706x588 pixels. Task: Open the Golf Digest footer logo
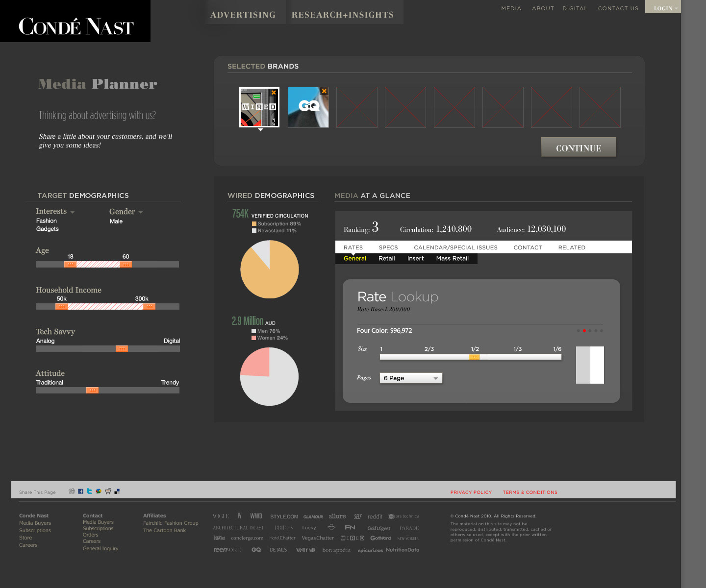(379, 528)
